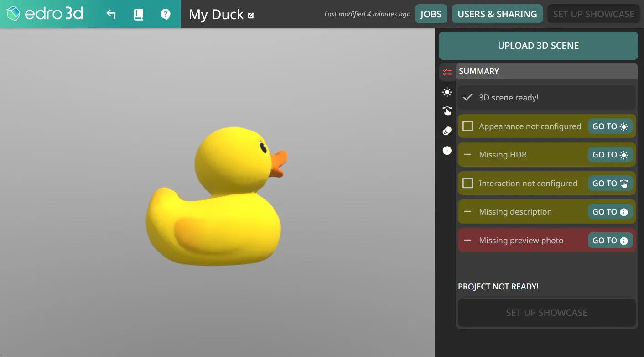Click the edro 3d logo
This screenshot has width=644, height=357.
click(x=45, y=14)
